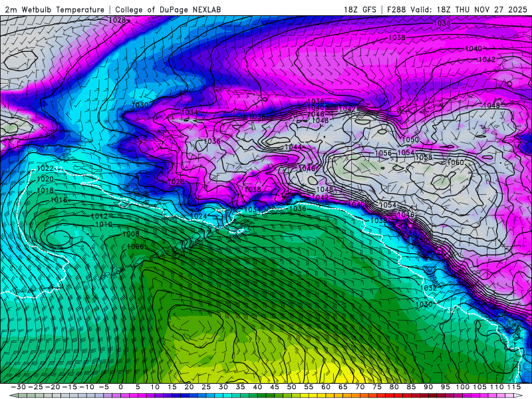Screen dimensions: 532x399
Task: Click the 40 value on the color scale
Action: (x=257, y=387)
